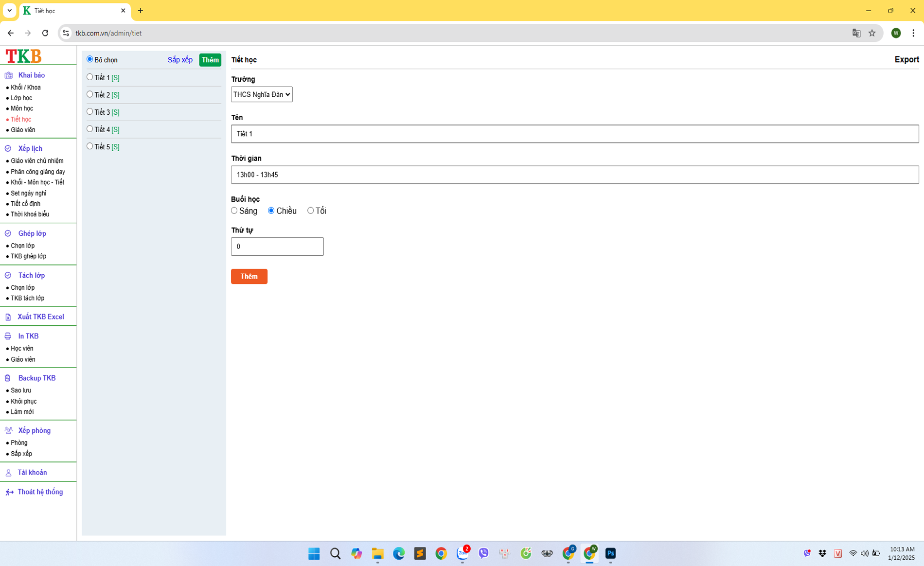Click the Tài khoản user icon
The image size is (924, 566).
pyautogui.click(x=8, y=473)
